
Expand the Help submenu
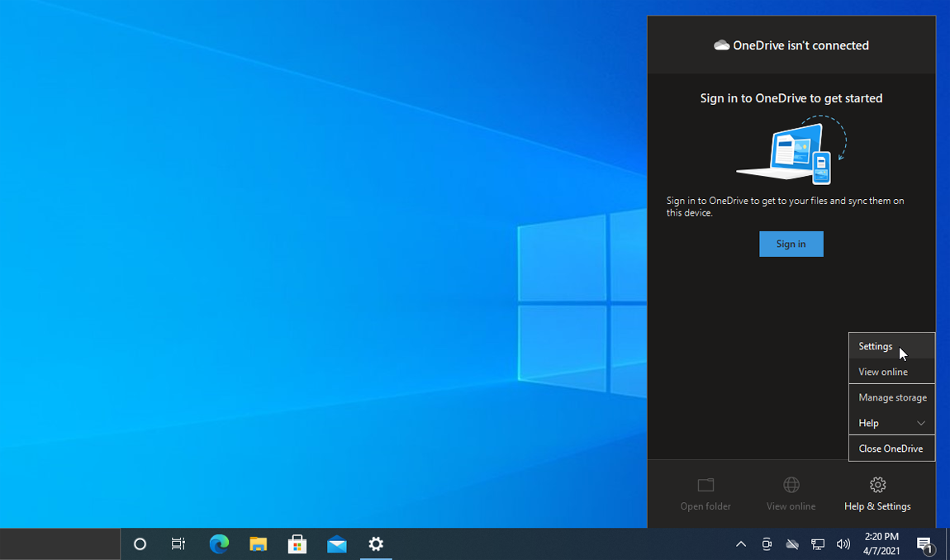click(891, 423)
